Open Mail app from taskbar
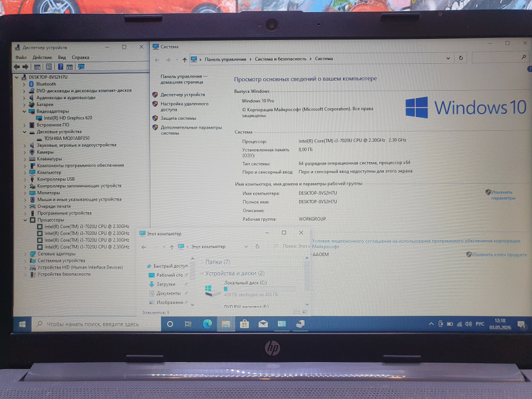Screen dimensions: 532x399 (263, 324)
